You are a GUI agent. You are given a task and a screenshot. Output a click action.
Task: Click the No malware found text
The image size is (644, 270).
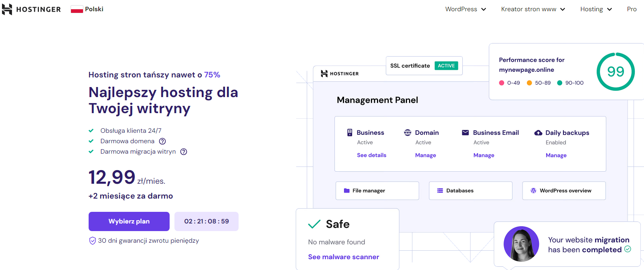tap(336, 242)
